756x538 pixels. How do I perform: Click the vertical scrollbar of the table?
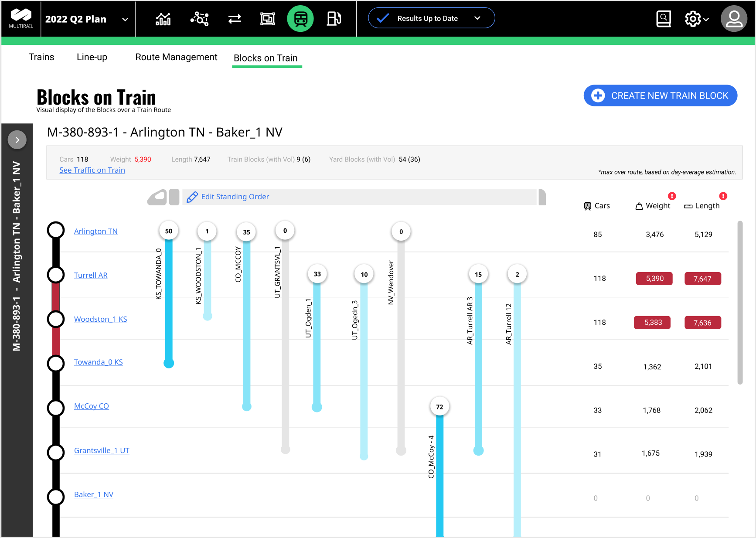point(740,303)
